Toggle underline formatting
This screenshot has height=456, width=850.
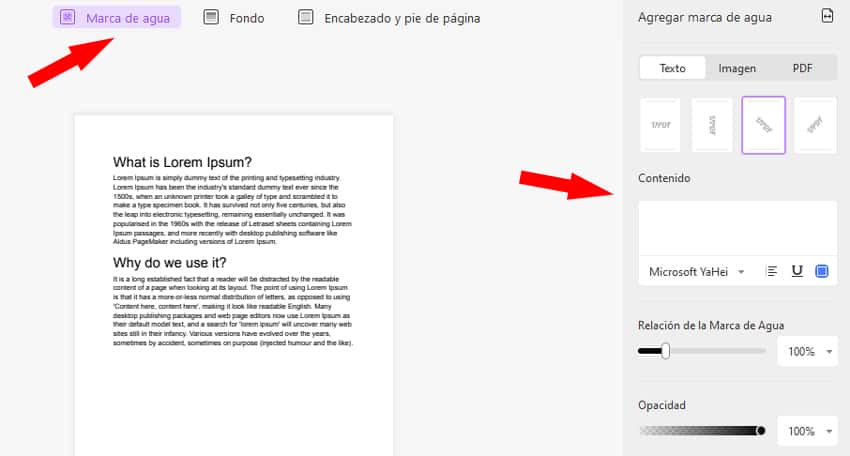click(x=797, y=271)
